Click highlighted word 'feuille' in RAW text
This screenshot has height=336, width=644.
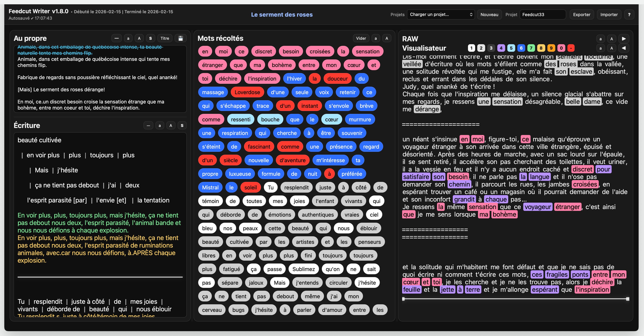[x=411, y=289]
